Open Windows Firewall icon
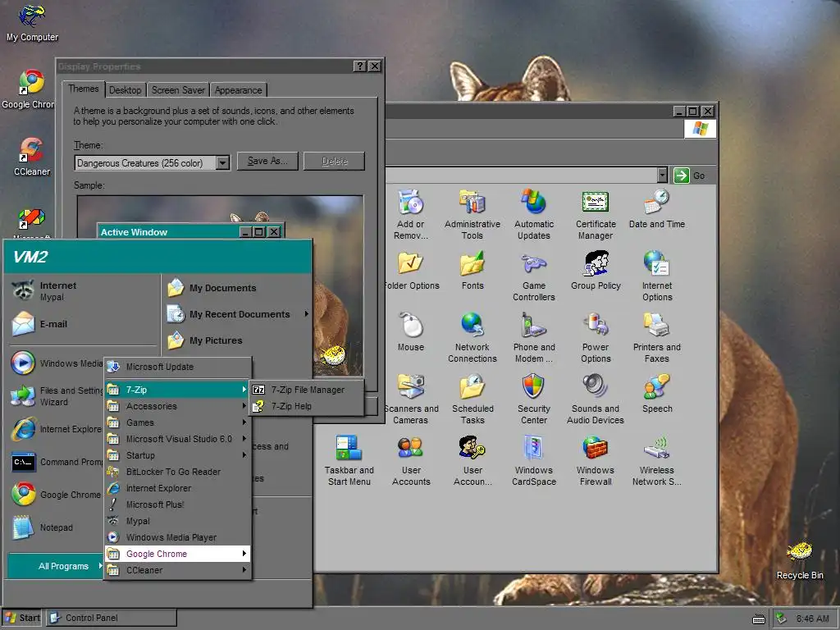 click(x=596, y=461)
